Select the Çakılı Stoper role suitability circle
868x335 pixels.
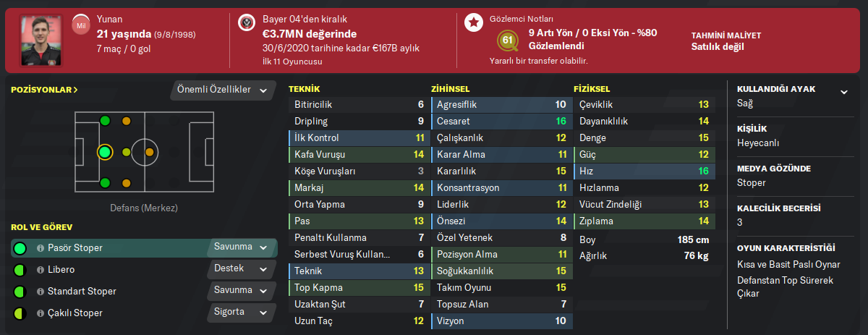coord(20,313)
